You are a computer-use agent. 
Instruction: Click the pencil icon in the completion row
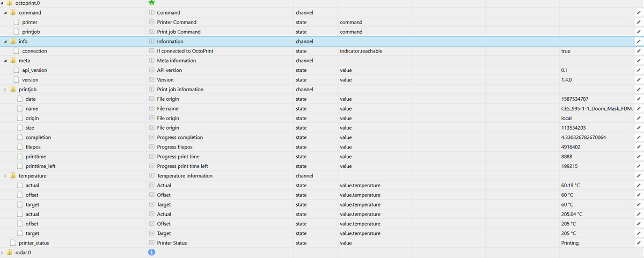[639, 137]
